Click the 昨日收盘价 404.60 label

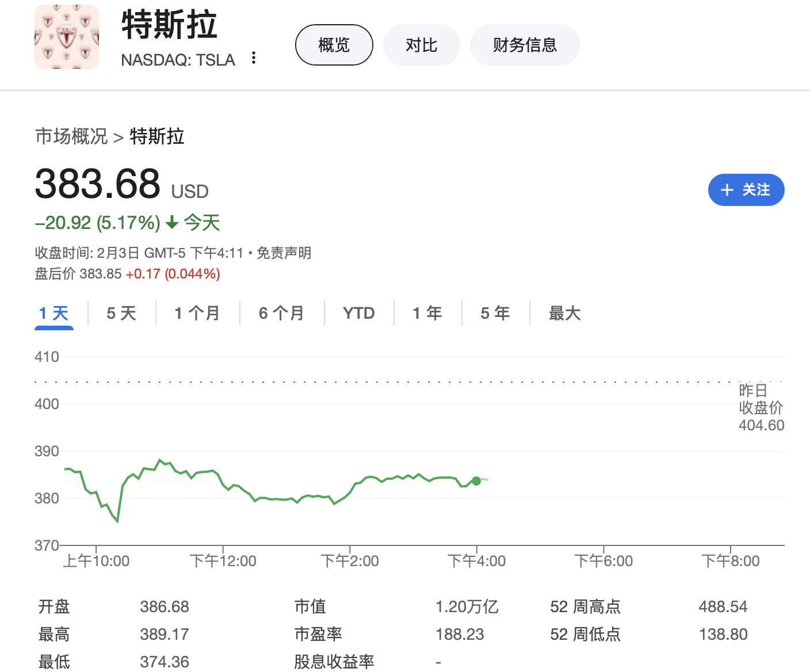pyautogui.click(x=761, y=408)
